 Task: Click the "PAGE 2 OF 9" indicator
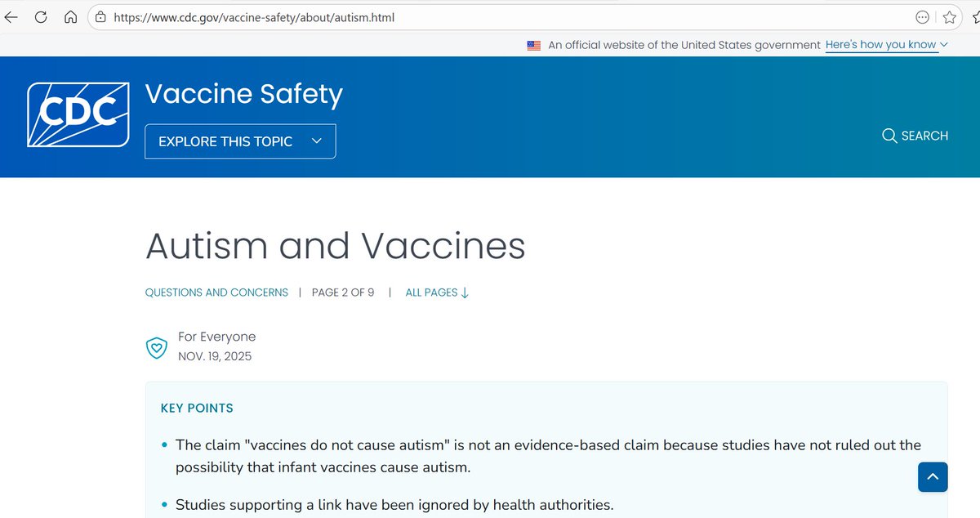click(x=343, y=292)
